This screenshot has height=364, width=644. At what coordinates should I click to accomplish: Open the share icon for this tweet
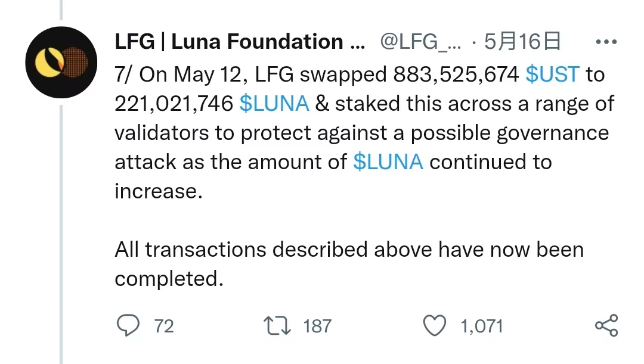pyautogui.click(x=606, y=325)
